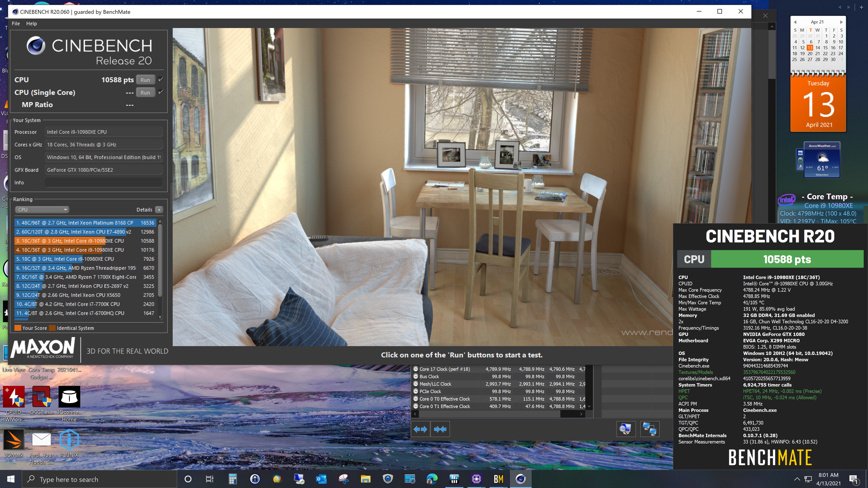This screenshot has width=868, height=488.
Task: Click HWiNFO horizontal scroll left arrow
Action: point(415,414)
